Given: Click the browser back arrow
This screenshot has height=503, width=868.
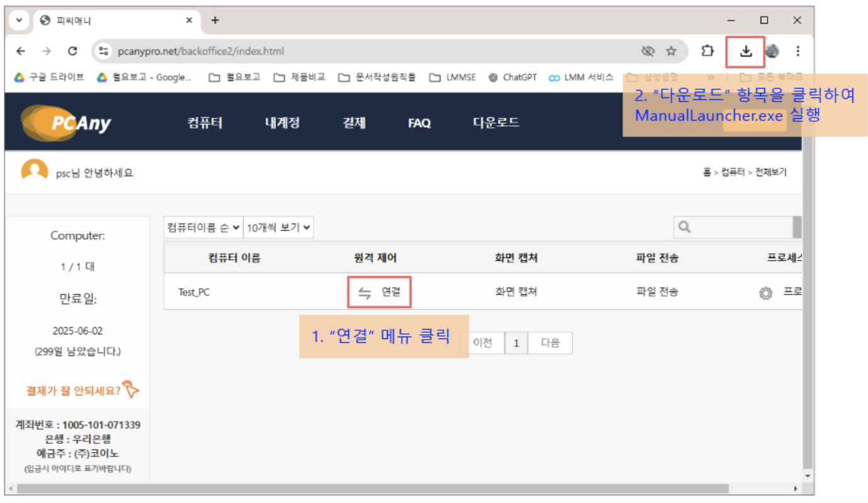Looking at the screenshot, I should [21, 51].
